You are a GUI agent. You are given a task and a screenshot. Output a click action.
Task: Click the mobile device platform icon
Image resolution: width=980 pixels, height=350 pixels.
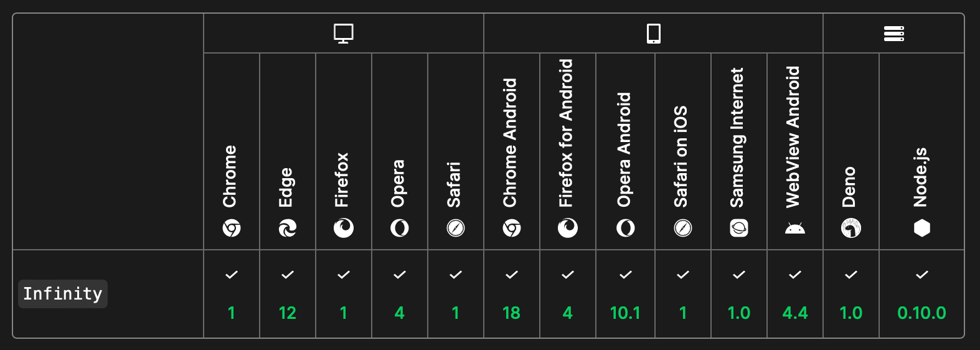pos(653,33)
